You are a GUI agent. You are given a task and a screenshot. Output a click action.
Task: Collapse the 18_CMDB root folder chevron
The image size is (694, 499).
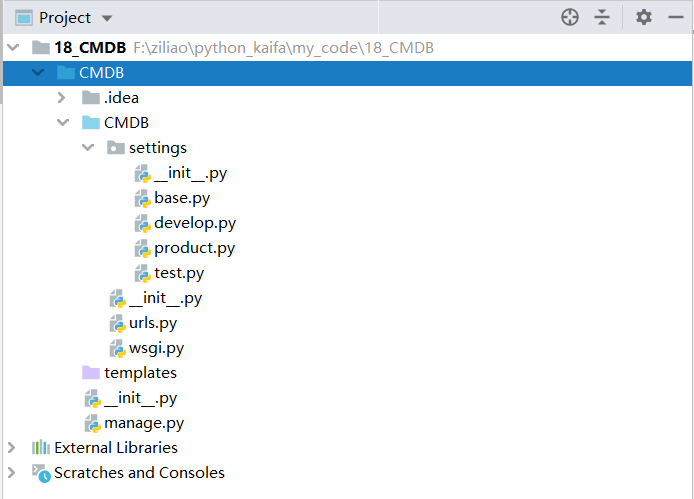(x=14, y=47)
